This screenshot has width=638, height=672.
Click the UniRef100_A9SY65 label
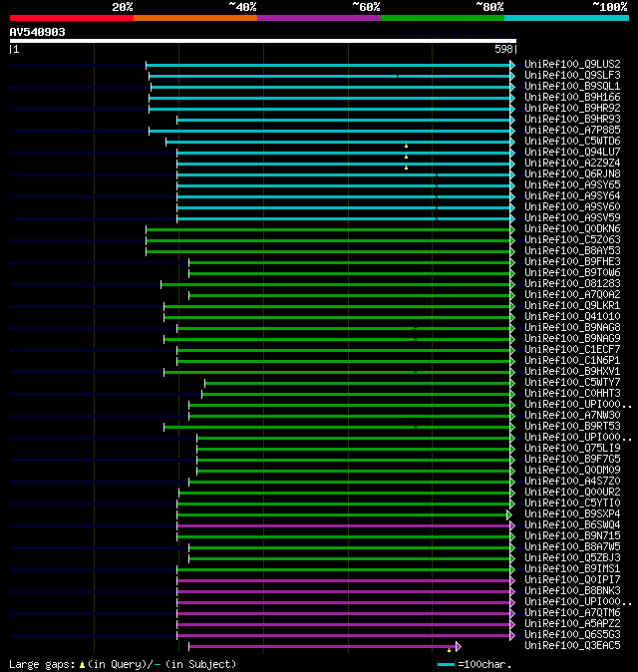(572, 185)
